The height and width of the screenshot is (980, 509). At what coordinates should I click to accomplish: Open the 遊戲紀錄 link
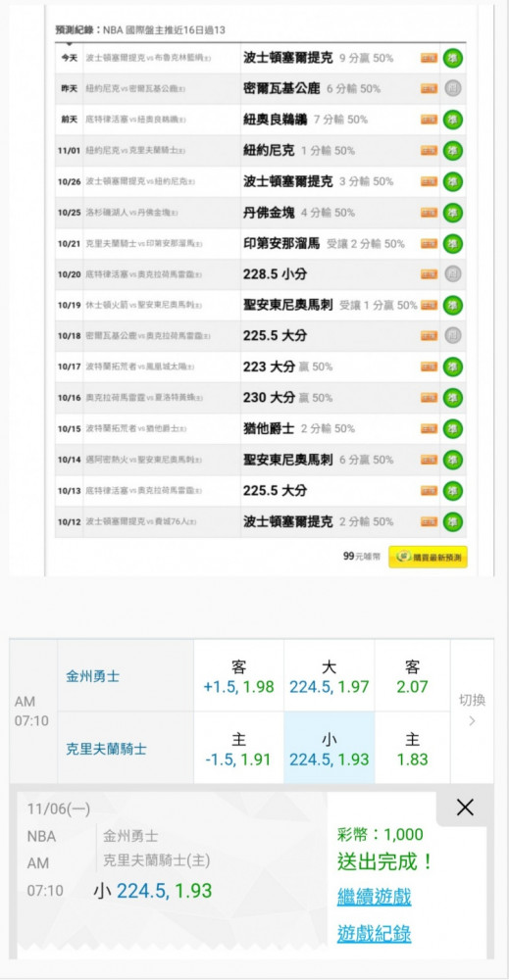coord(374,934)
